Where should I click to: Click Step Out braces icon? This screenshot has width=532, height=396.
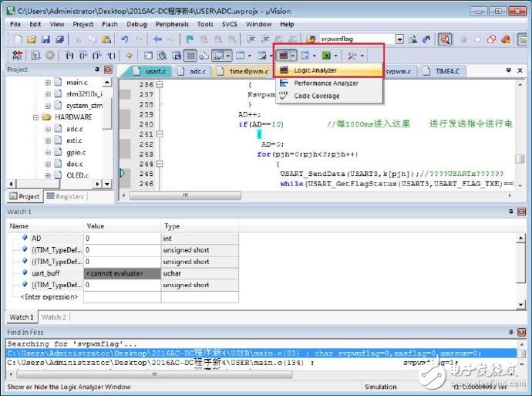[x=97, y=55]
